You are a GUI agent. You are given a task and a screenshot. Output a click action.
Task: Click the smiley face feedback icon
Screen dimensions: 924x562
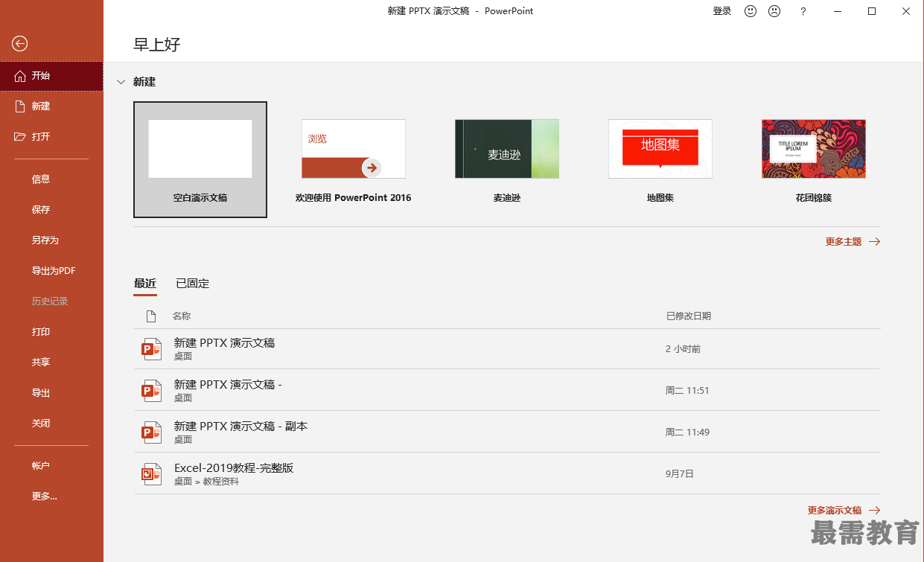point(751,11)
